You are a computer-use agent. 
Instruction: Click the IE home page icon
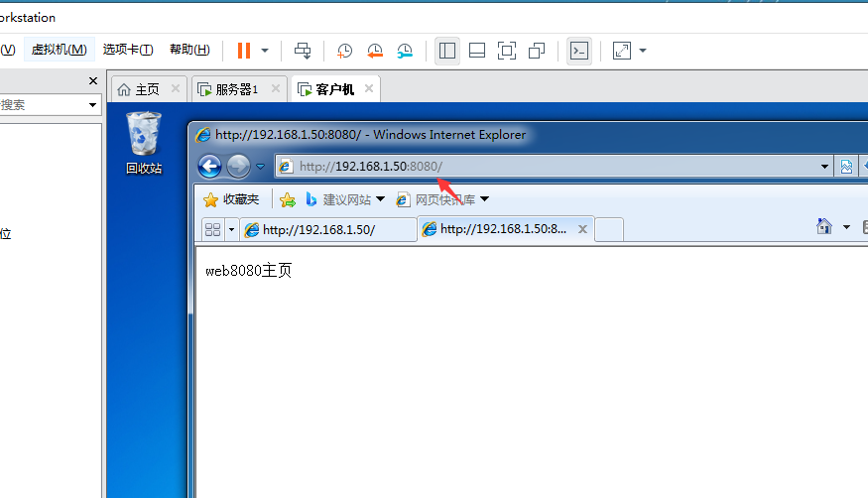(824, 226)
